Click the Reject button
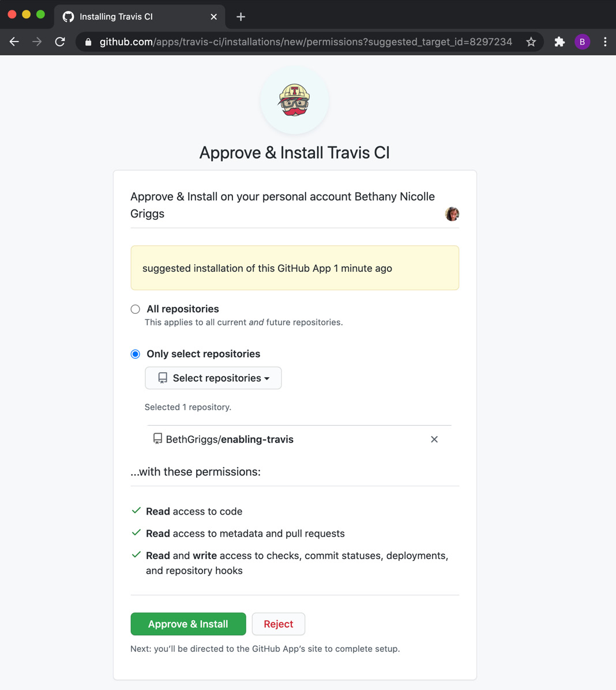 [279, 624]
